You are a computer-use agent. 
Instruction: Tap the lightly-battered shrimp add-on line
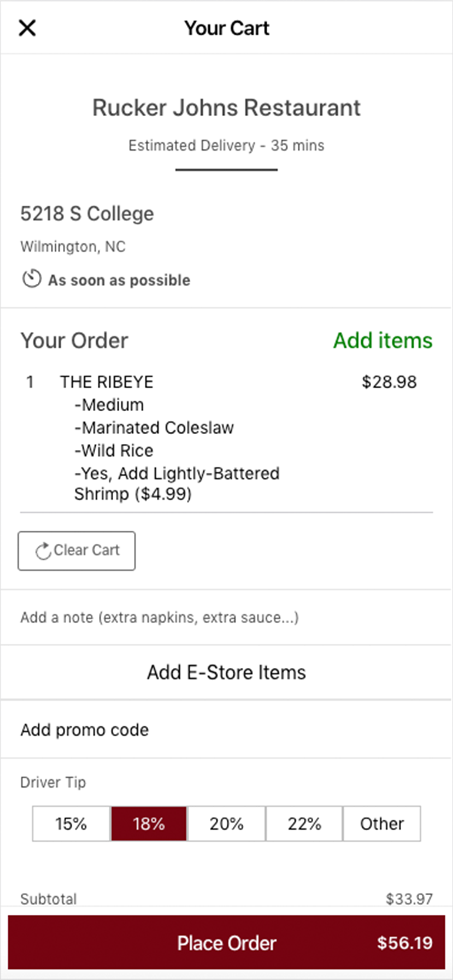click(x=177, y=484)
